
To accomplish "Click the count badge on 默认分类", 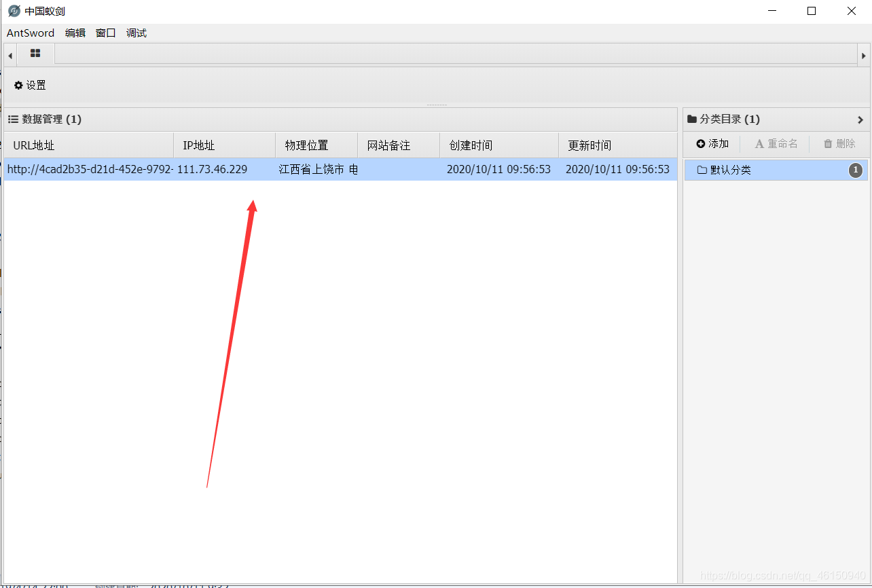I will [856, 170].
